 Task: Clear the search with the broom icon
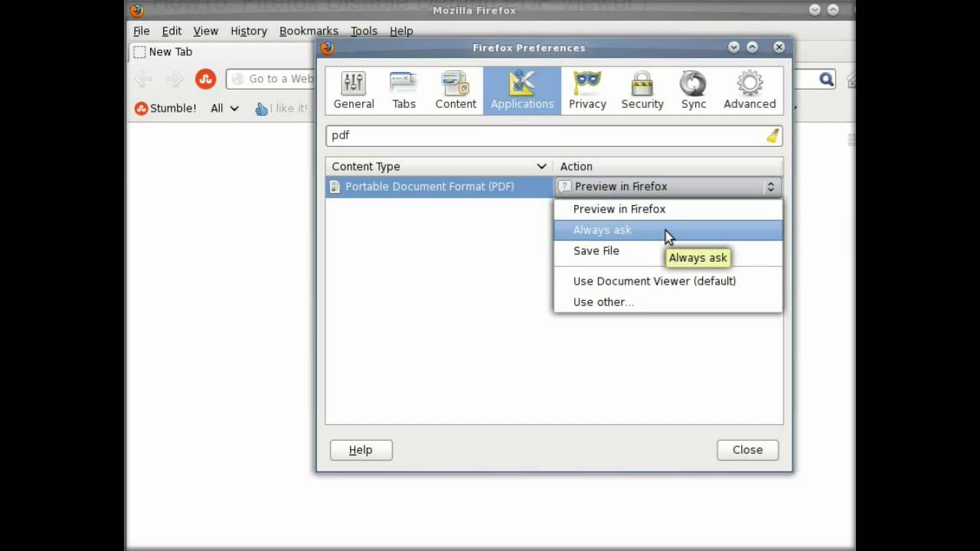pos(772,135)
